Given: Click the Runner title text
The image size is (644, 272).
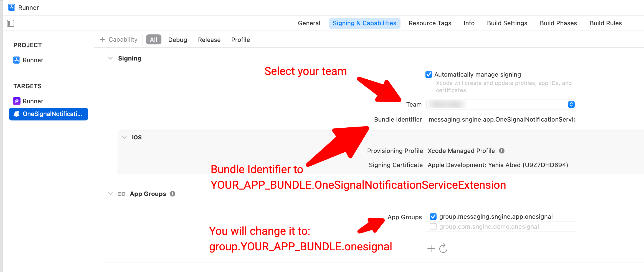Looking at the screenshot, I should [x=29, y=7].
